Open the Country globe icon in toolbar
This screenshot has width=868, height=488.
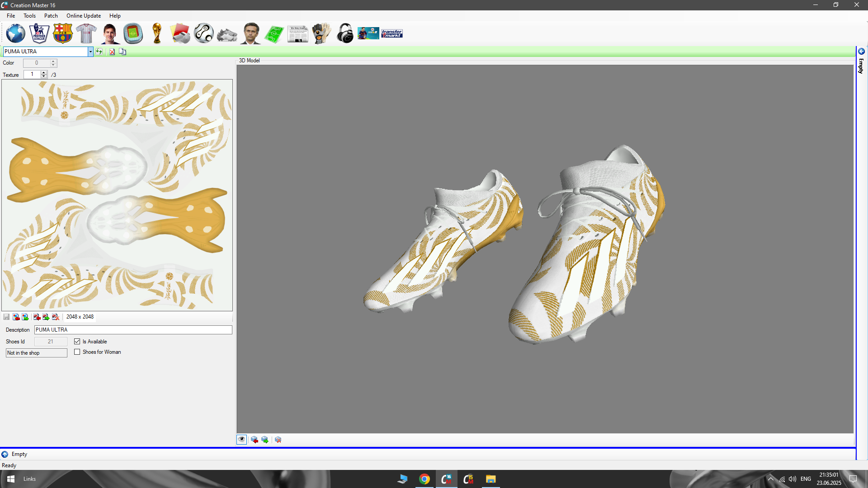point(16,33)
